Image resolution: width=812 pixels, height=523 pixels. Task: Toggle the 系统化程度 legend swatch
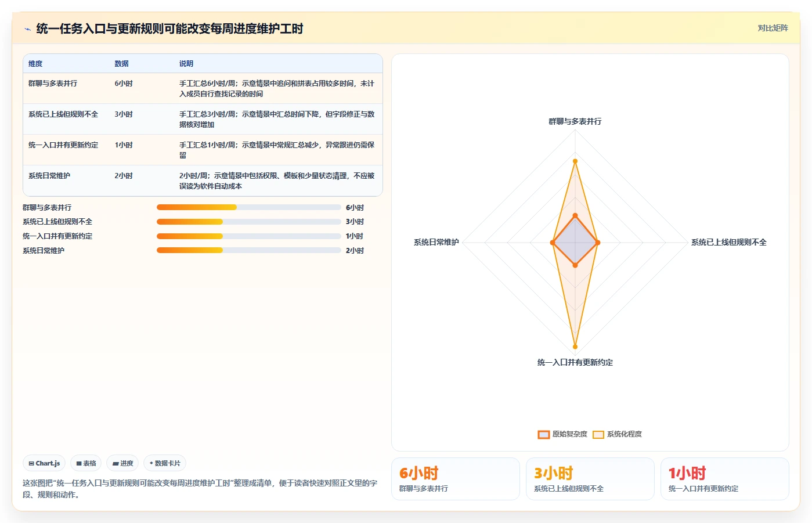click(598, 434)
